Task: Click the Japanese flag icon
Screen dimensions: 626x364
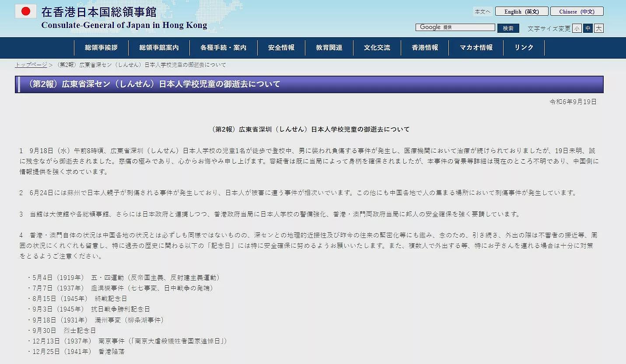Action: click(x=26, y=11)
